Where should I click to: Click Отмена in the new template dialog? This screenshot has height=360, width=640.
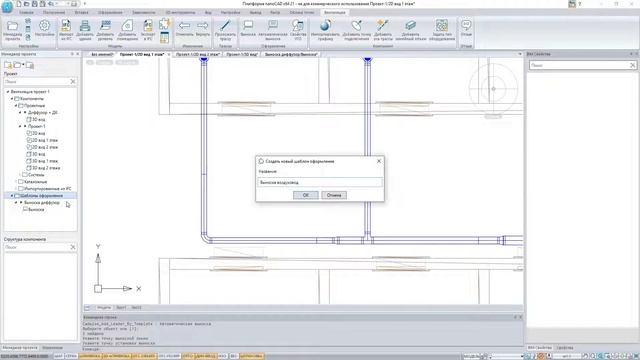(x=334, y=195)
